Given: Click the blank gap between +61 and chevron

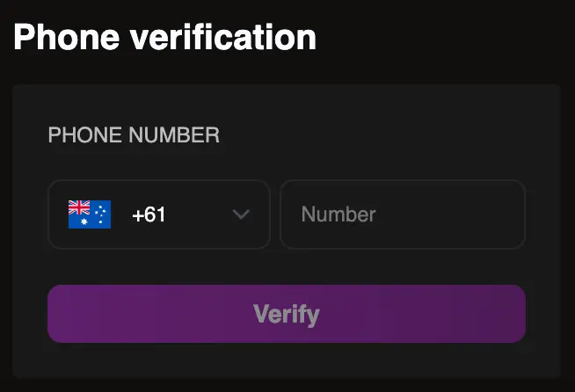Looking at the screenshot, I should click(x=199, y=214).
